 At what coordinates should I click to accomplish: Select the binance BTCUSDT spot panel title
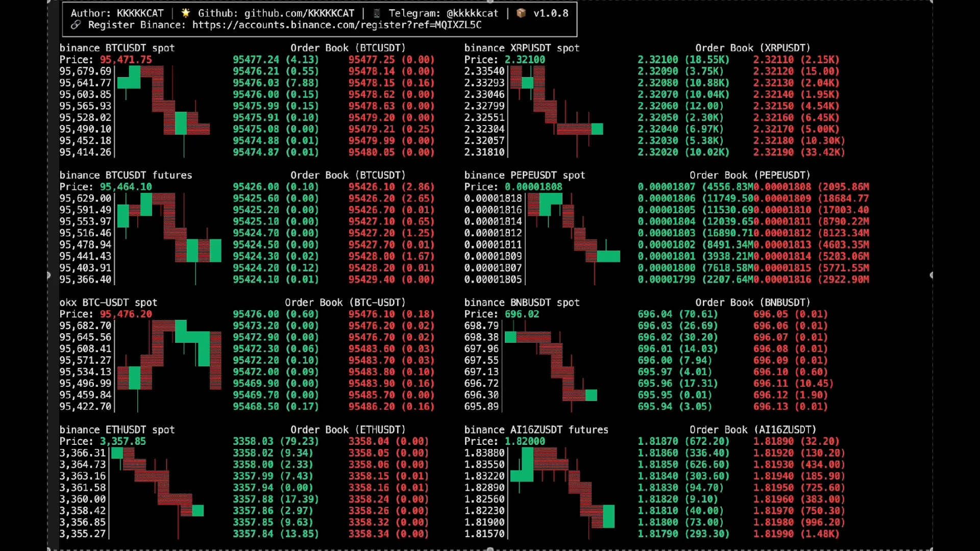(117, 47)
